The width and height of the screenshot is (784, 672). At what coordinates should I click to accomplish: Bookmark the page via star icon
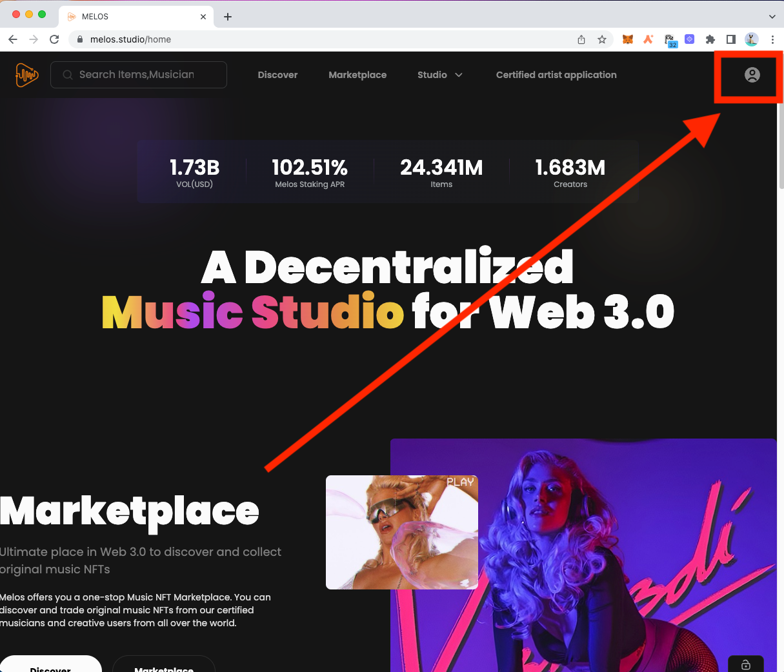click(x=602, y=39)
